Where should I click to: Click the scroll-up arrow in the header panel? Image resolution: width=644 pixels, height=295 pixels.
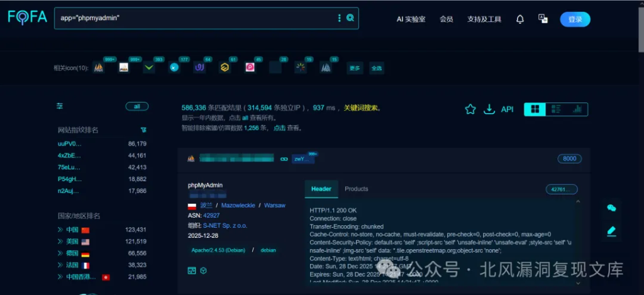click(578, 202)
